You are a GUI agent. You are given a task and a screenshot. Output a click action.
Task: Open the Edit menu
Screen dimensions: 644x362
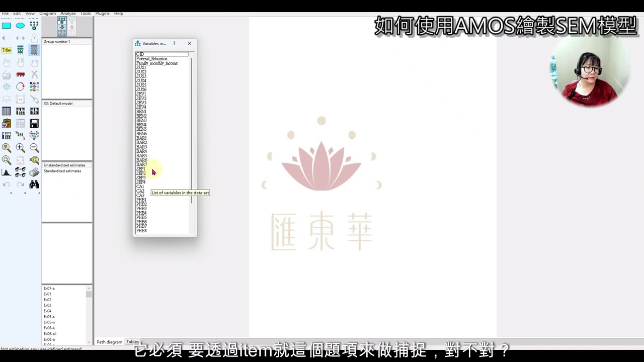pos(17,14)
